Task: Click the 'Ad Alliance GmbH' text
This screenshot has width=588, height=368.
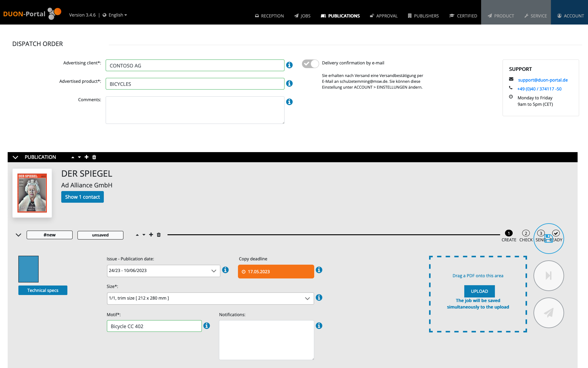Action: pos(87,185)
